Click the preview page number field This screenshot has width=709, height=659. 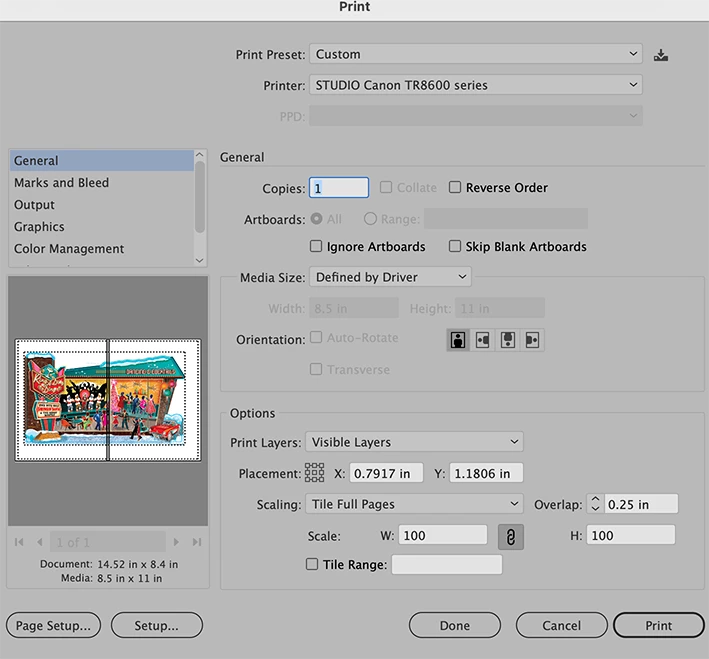108,542
